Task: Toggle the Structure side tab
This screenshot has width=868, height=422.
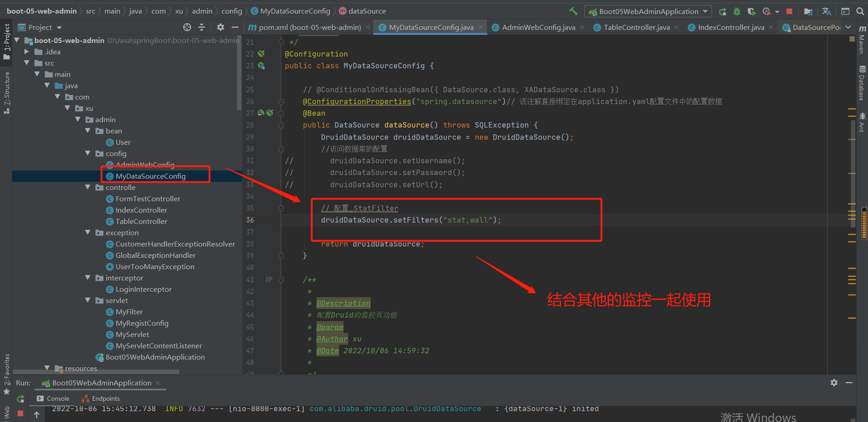Action: [6, 93]
